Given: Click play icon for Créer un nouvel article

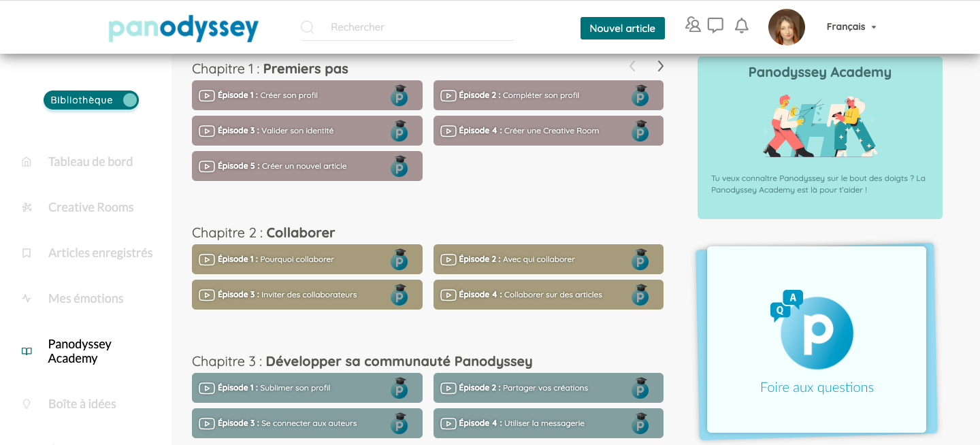Looking at the screenshot, I should tap(207, 166).
